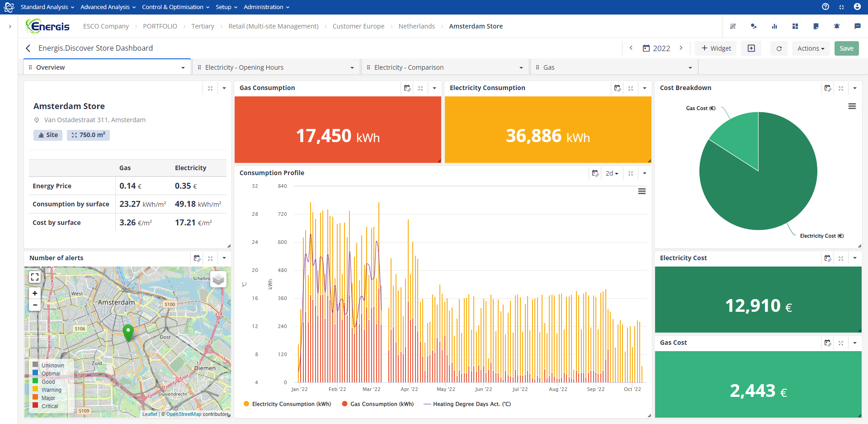Navigate to PORTFOLIO breadcrumb
The height and width of the screenshot is (424, 868).
(x=160, y=26)
